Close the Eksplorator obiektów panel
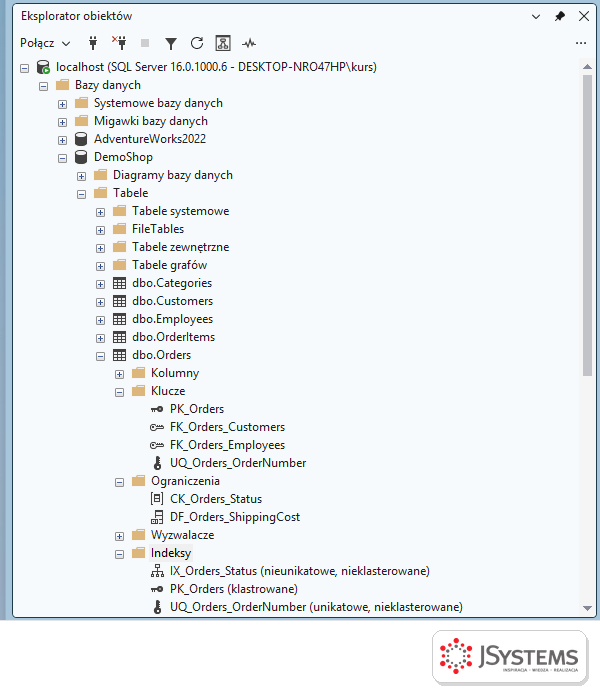Image resolution: width=600 pixels, height=692 pixels. [584, 16]
